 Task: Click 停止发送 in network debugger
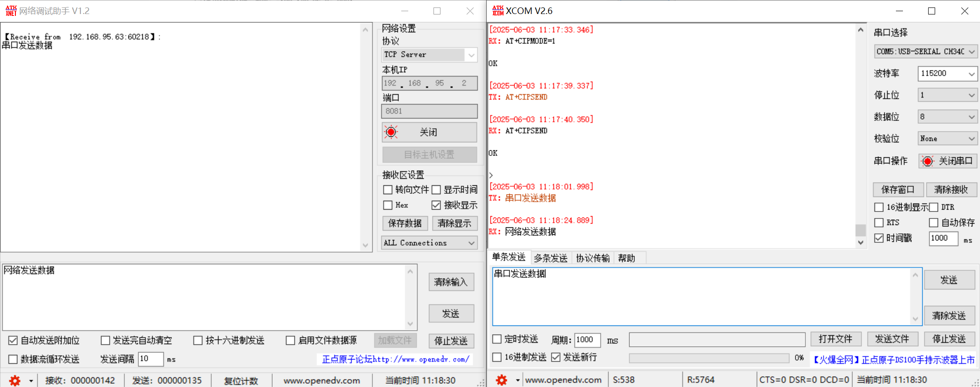(x=451, y=341)
